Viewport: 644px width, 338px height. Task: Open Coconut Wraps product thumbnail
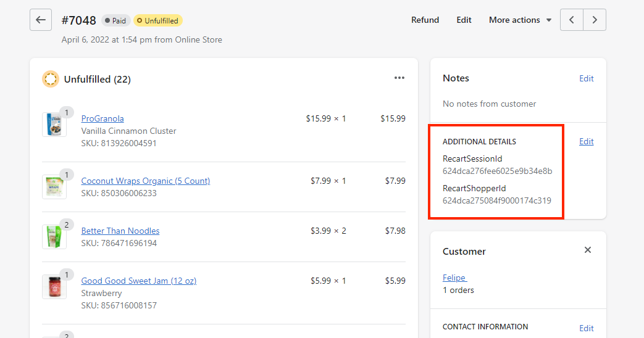[54, 187]
